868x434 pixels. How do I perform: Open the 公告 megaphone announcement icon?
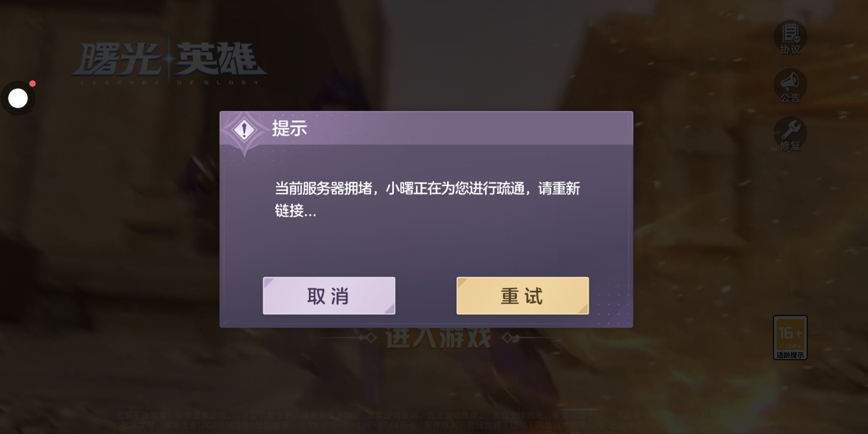click(790, 81)
